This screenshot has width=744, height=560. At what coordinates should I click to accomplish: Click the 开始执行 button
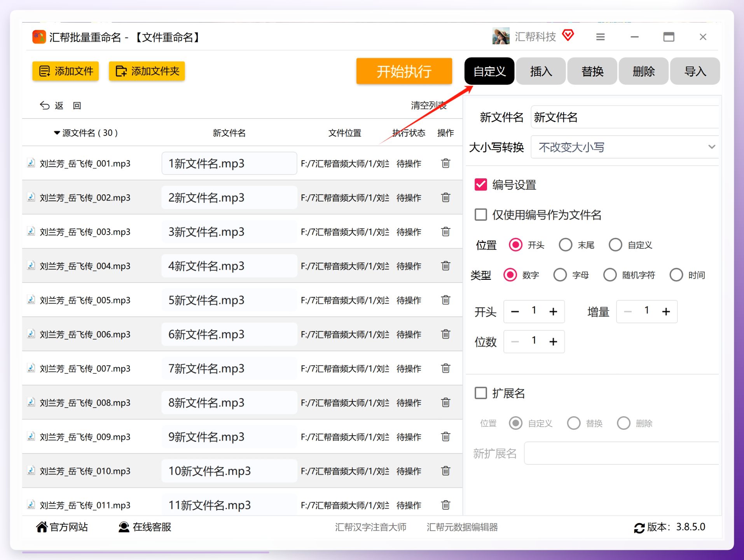coord(404,71)
